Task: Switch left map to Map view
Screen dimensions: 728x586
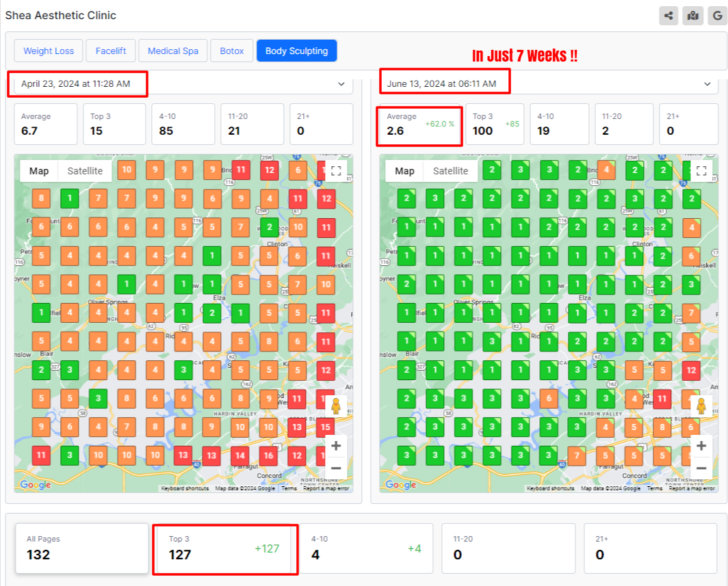Action: point(39,171)
